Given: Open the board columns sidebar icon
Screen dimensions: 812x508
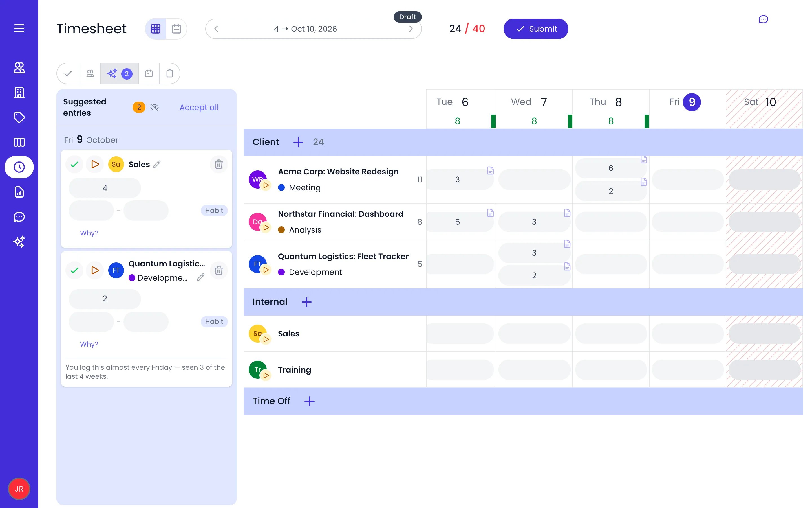Looking at the screenshot, I should pos(19,142).
